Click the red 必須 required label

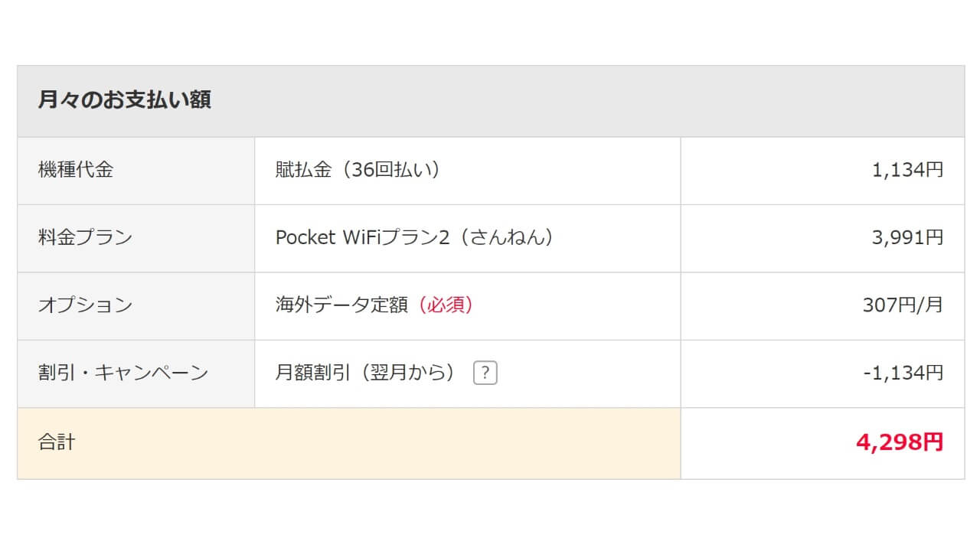[446, 305]
